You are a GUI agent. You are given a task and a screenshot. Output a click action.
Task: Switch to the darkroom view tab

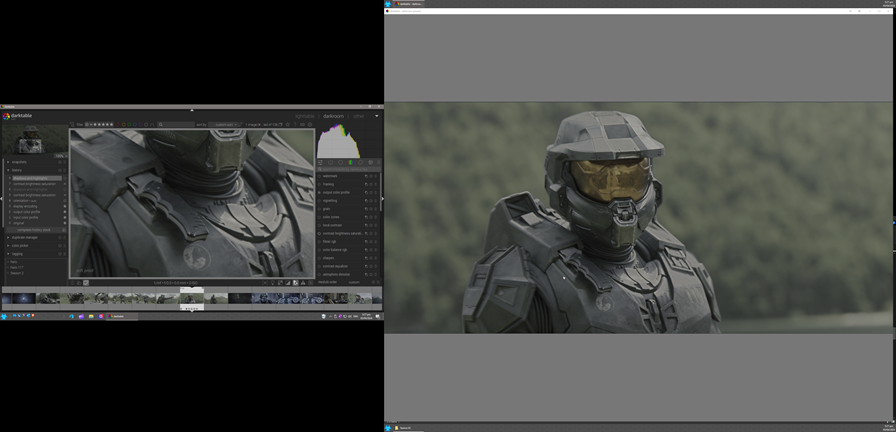coord(333,116)
